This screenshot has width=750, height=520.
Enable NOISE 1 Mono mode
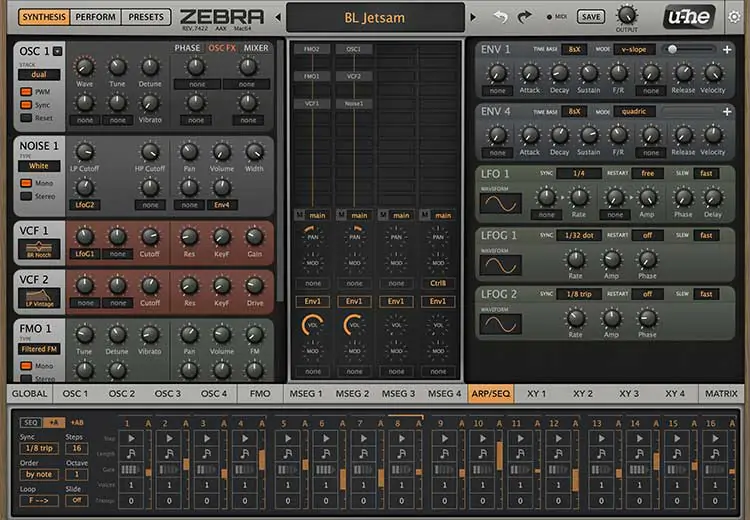point(26,183)
